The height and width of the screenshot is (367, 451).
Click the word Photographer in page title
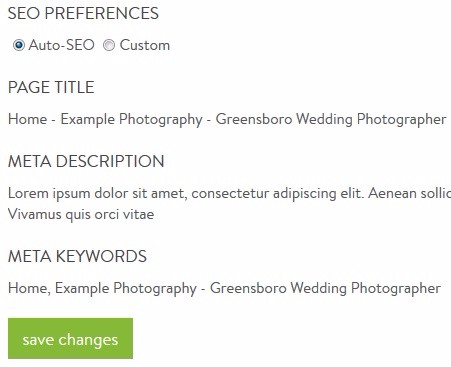click(401, 120)
